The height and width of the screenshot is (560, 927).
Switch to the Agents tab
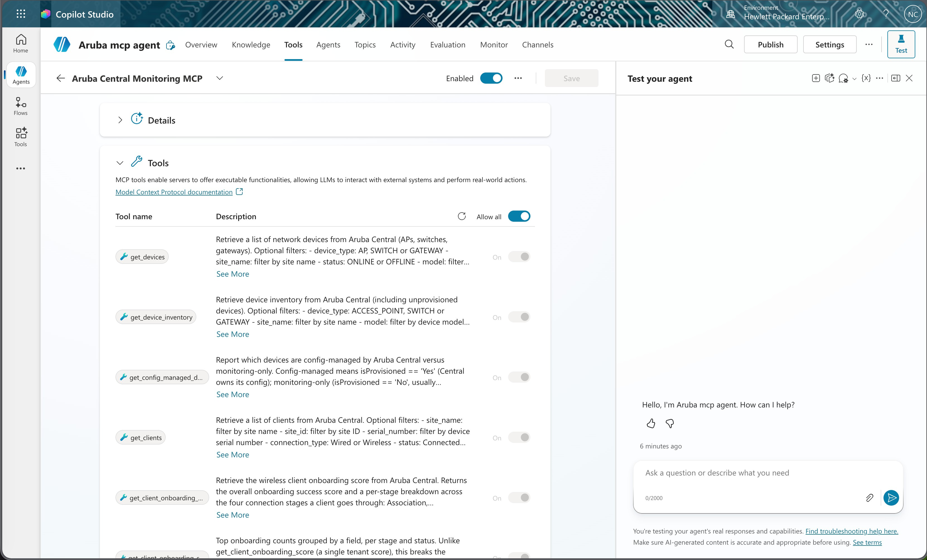point(328,45)
